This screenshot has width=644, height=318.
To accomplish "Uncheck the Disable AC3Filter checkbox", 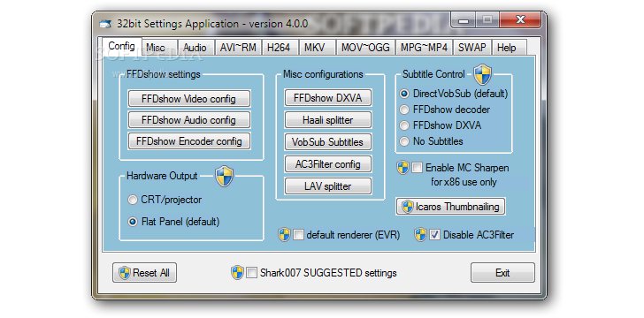I will click(x=434, y=235).
